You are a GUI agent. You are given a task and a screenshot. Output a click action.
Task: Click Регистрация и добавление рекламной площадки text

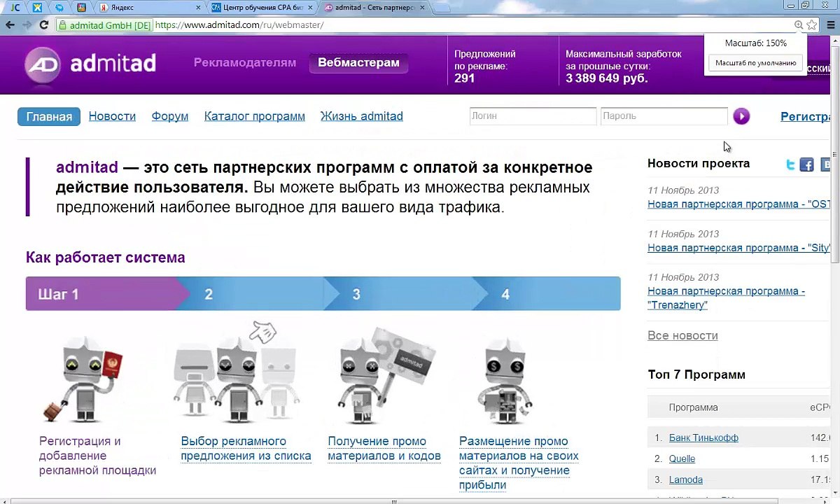tap(98, 456)
